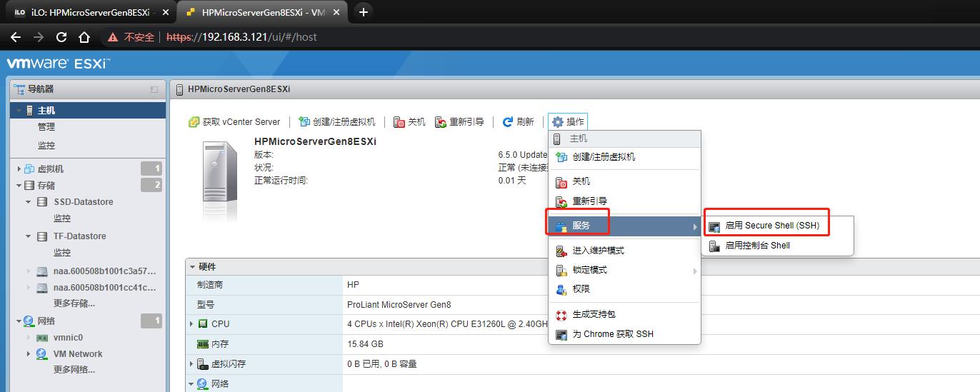980x392 pixels.
Task: Enable console Shell
Action: [x=779, y=246]
